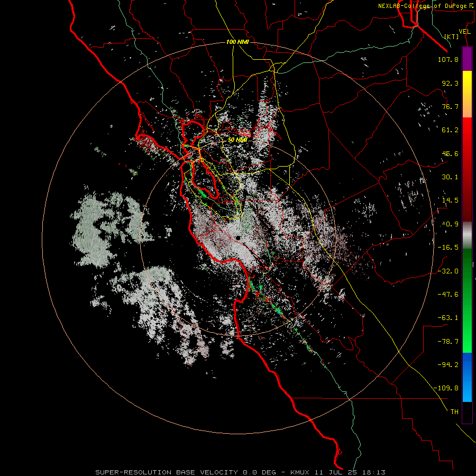Click the -63.1 velocity scale label

448,318
